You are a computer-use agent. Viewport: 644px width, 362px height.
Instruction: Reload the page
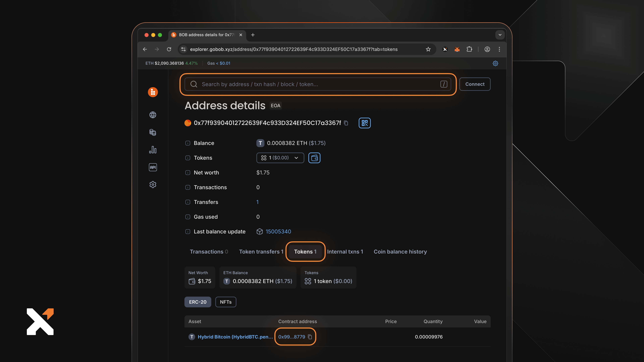tap(169, 49)
